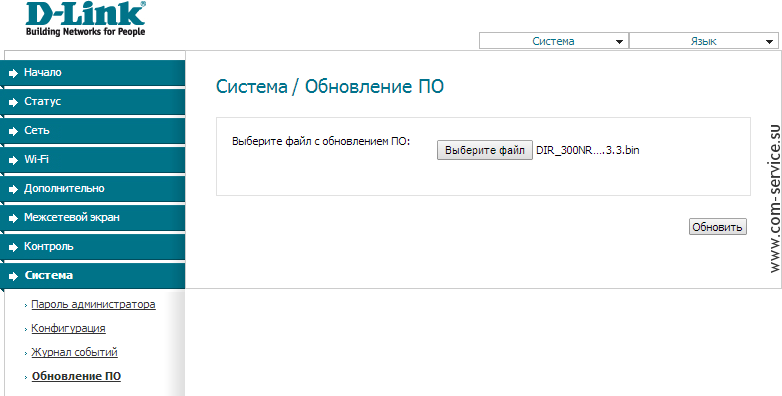Click the arrow icon beside Контроль

(x=13, y=247)
